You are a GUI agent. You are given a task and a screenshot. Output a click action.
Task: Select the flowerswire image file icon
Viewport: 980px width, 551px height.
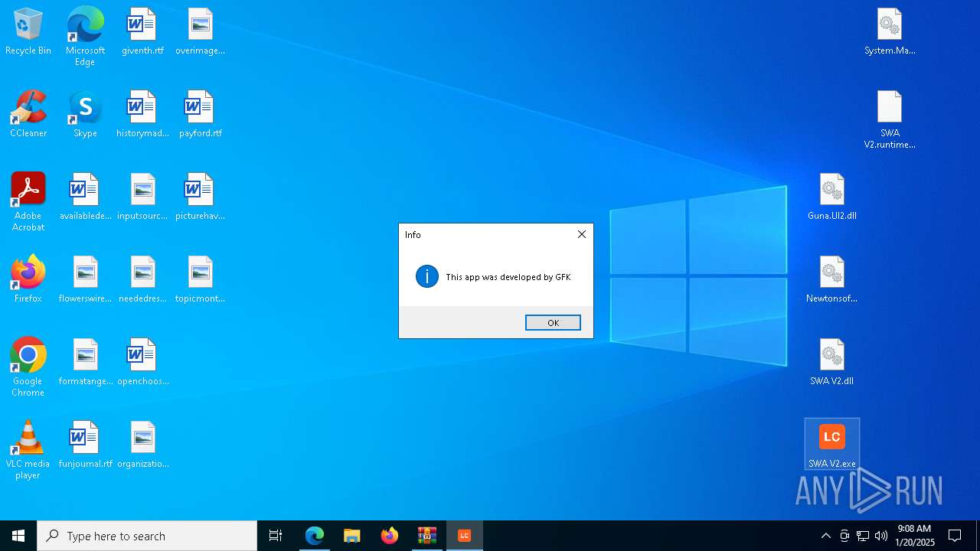[85, 280]
